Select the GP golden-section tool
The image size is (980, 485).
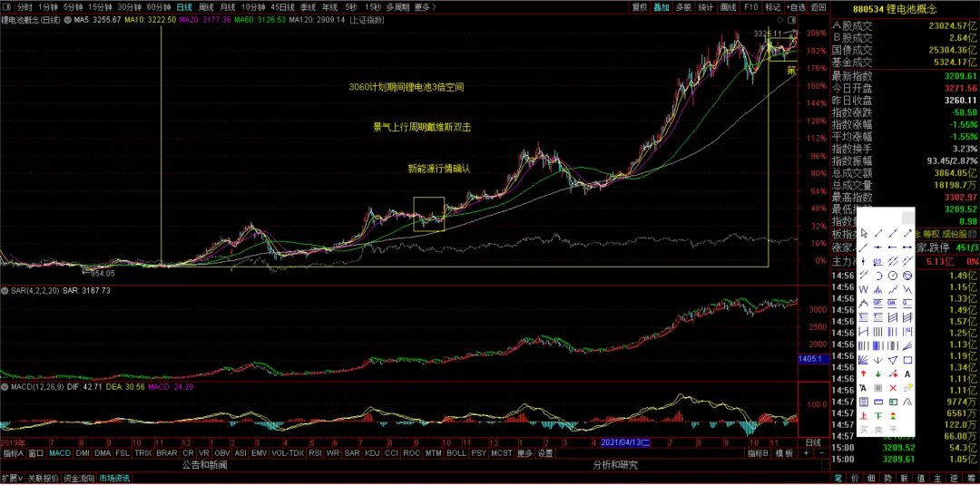tap(878, 303)
